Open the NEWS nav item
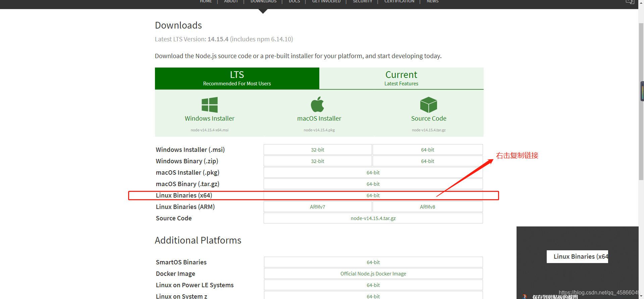This screenshot has height=299, width=644. click(433, 2)
